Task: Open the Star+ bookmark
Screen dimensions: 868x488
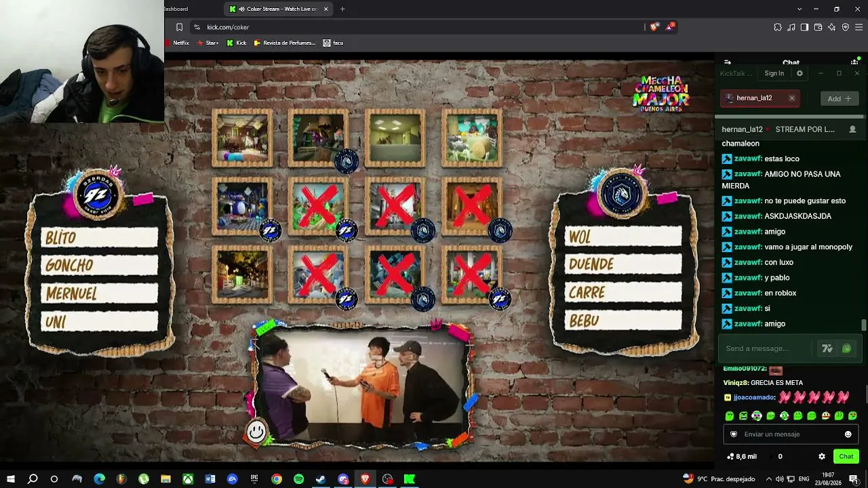Action: pyautogui.click(x=208, y=43)
